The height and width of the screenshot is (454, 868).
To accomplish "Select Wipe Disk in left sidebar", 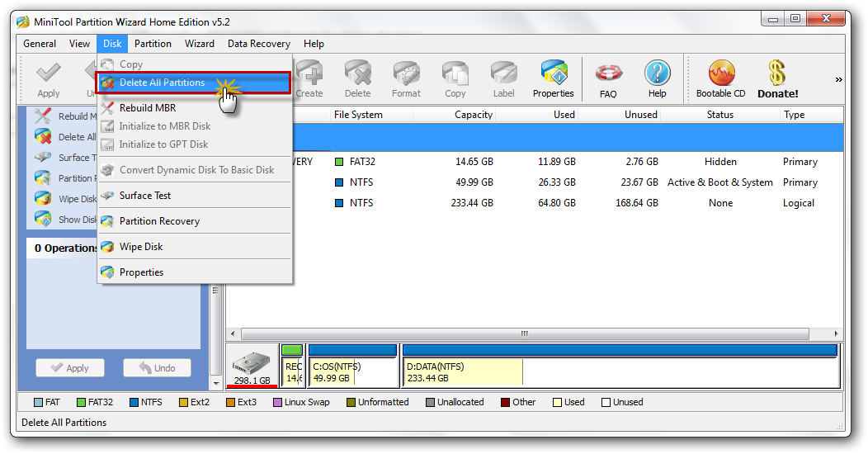I will pos(65,199).
